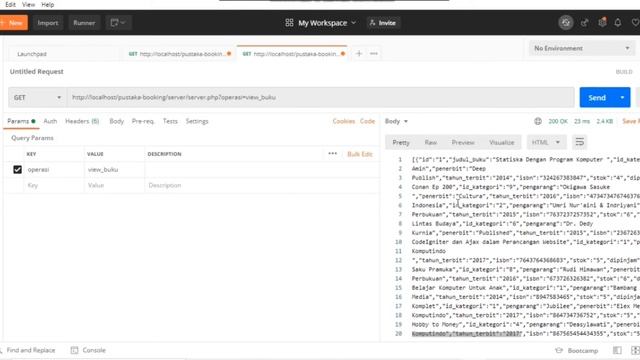Click the Description placeholder field
The image size is (640, 360).
pos(261,185)
